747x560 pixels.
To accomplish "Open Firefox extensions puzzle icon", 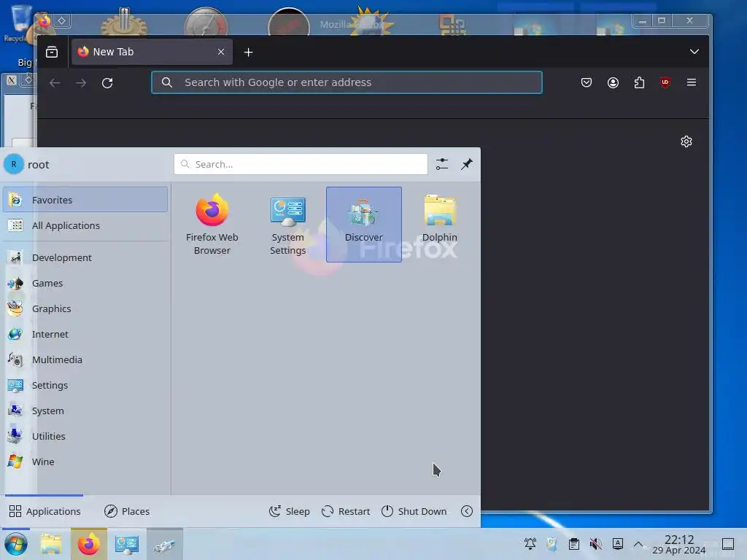I will pyautogui.click(x=639, y=82).
